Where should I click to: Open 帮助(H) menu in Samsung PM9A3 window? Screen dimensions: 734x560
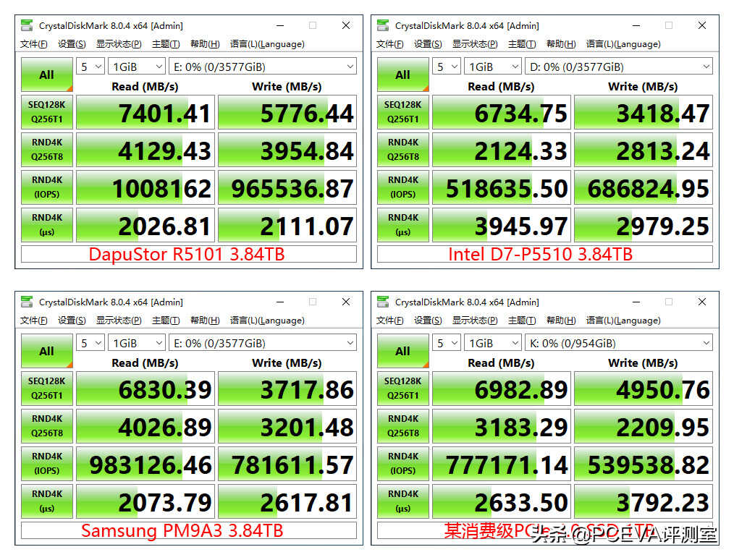pyautogui.click(x=205, y=321)
